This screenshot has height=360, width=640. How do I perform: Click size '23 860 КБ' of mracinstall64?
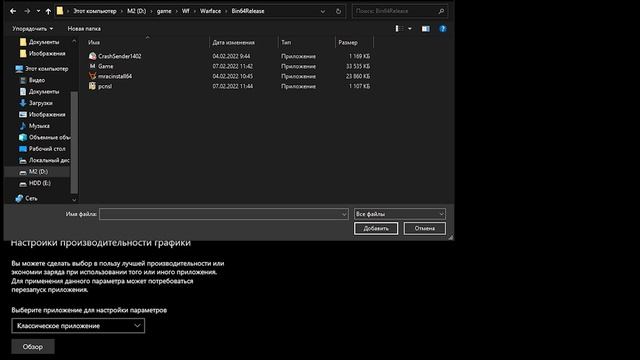pyautogui.click(x=358, y=76)
